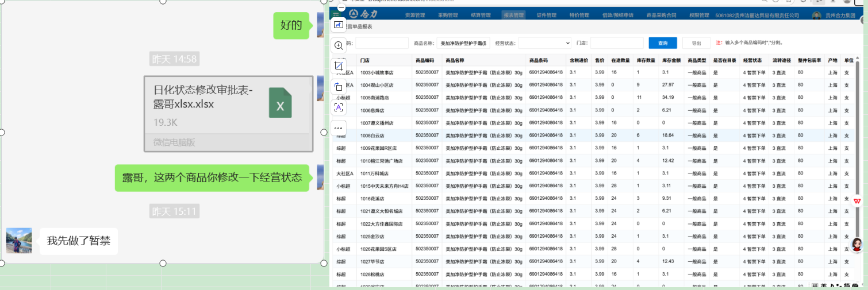Image resolution: width=868 pixels, height=290 pixels.
Task: Click the table's vertical scrollbar
Action: 864,144
